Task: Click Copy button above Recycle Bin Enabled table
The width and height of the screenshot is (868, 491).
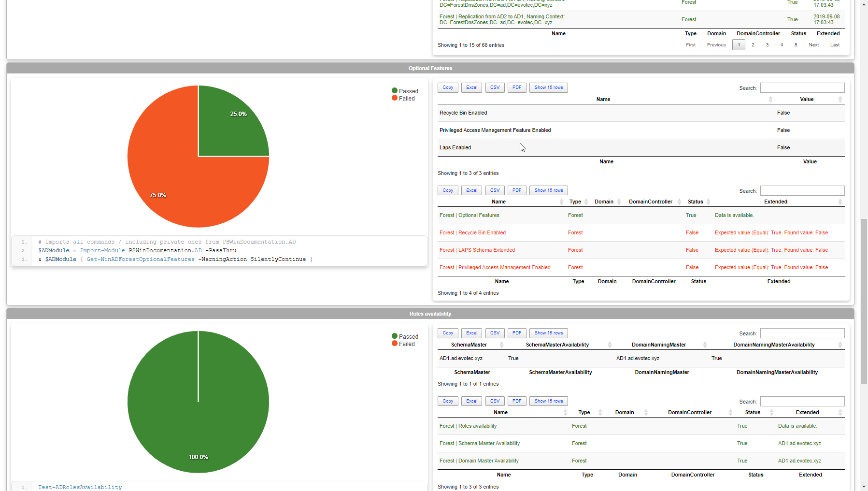Action: tap(448, 87)
